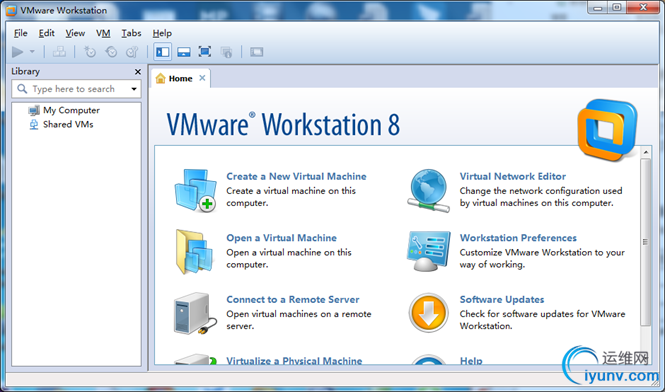
Task: Toggle the library sidebar toolbar button
Action: [x=163, y=52]
